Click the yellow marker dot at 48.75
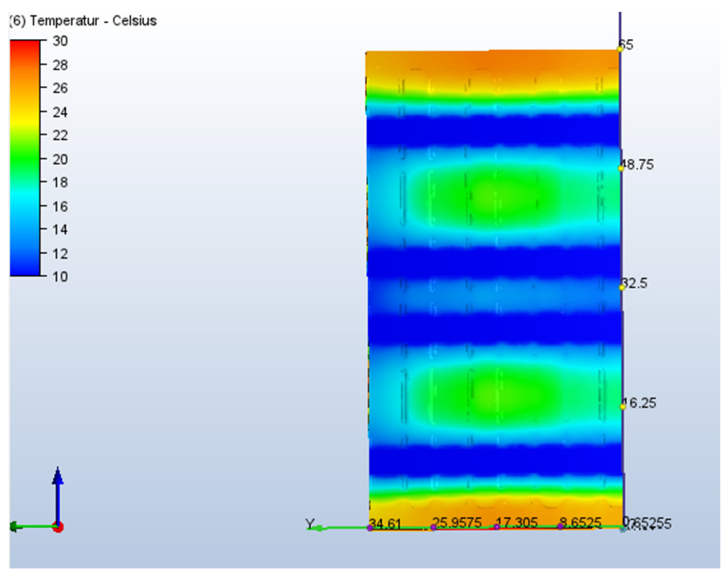This screenshot has height=579, width=728. point(621,168)
